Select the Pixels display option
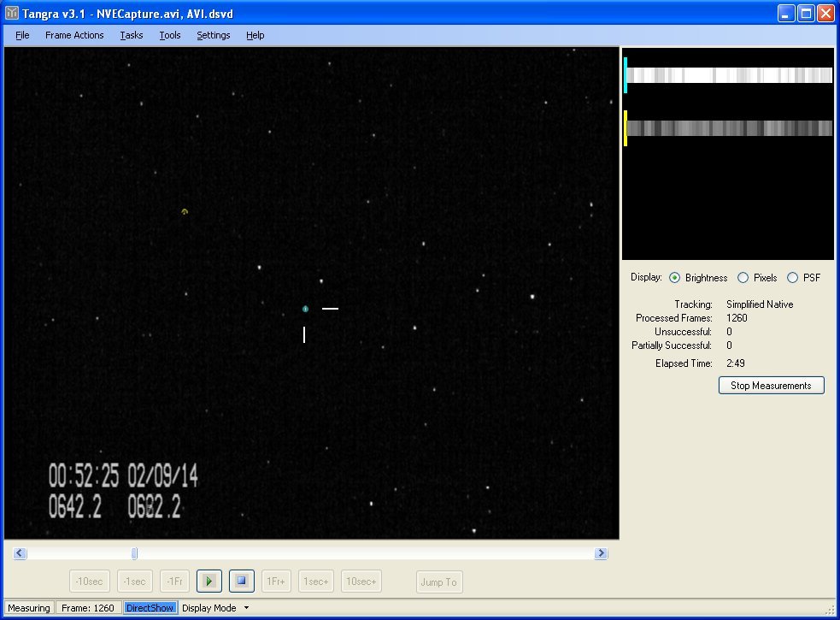 click(x=743, y=278)
